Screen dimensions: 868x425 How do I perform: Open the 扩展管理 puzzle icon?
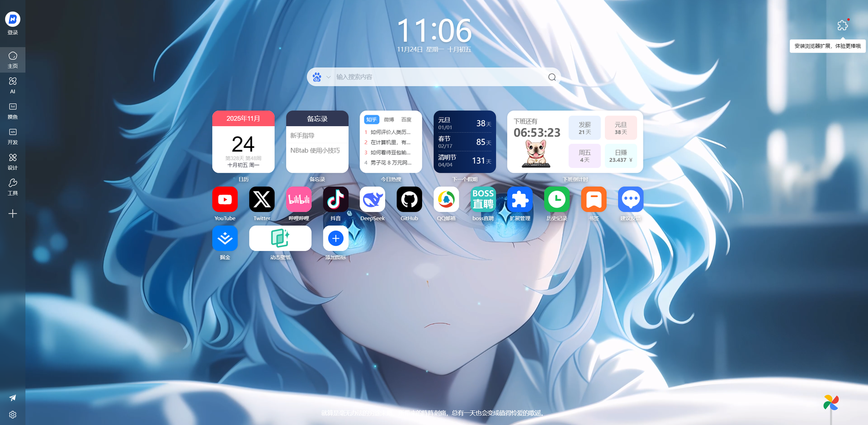coord(520,199)
